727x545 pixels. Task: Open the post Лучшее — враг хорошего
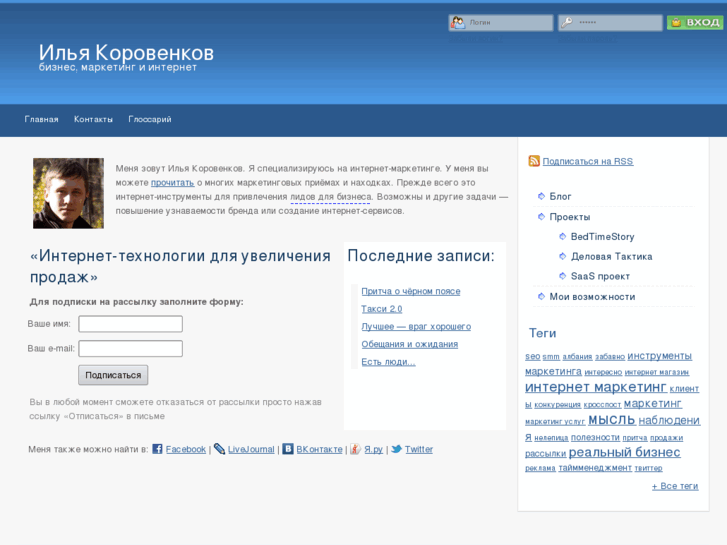(x=416, y=327)
